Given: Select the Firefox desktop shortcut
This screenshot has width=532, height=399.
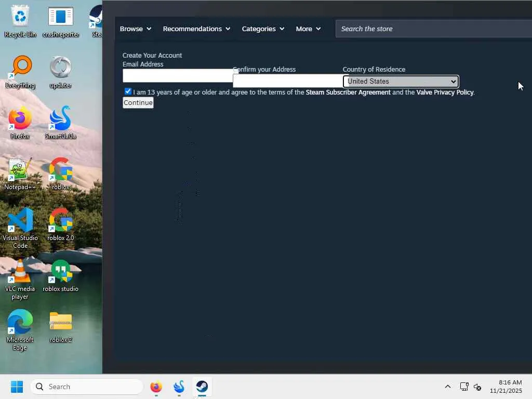Looking at the screenshot, I should click(20, 123).
